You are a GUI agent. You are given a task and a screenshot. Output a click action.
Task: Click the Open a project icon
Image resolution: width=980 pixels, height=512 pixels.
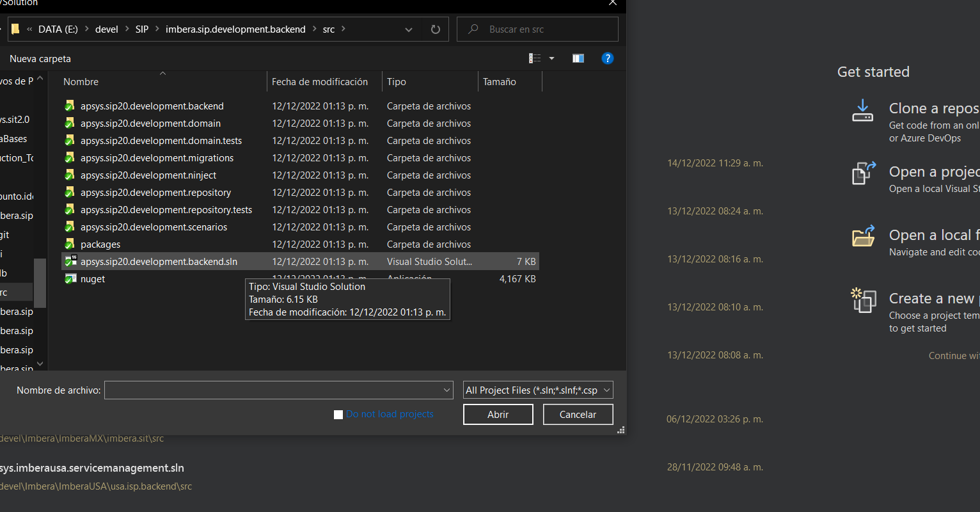[863, 173]
